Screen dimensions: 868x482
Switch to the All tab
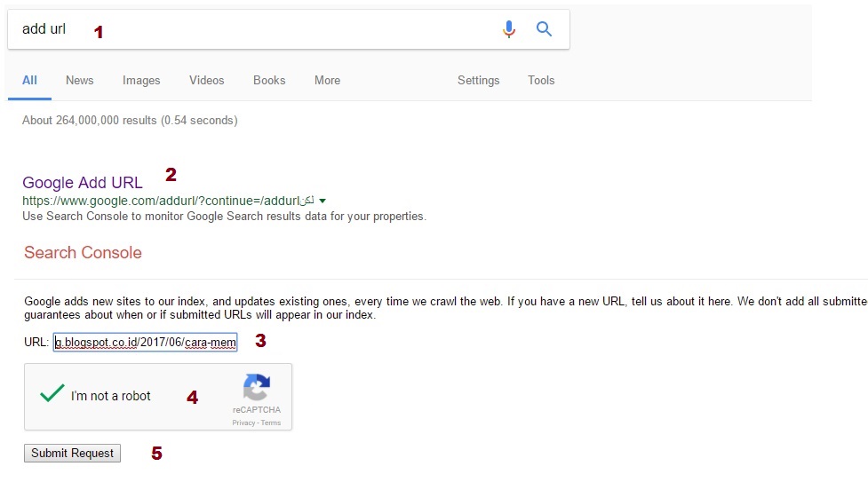[29, 80]
